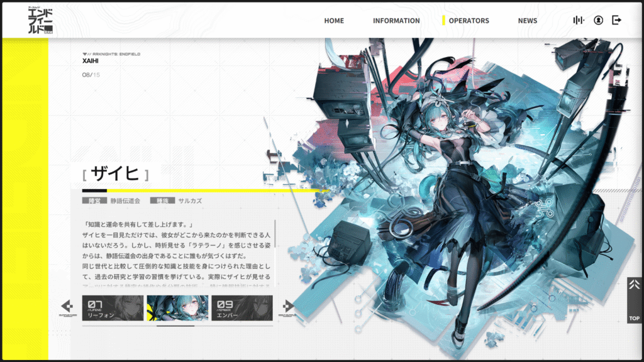Open the NEWS menu item
The width and height of the screenshot is (644, 362).
[528, 21]
